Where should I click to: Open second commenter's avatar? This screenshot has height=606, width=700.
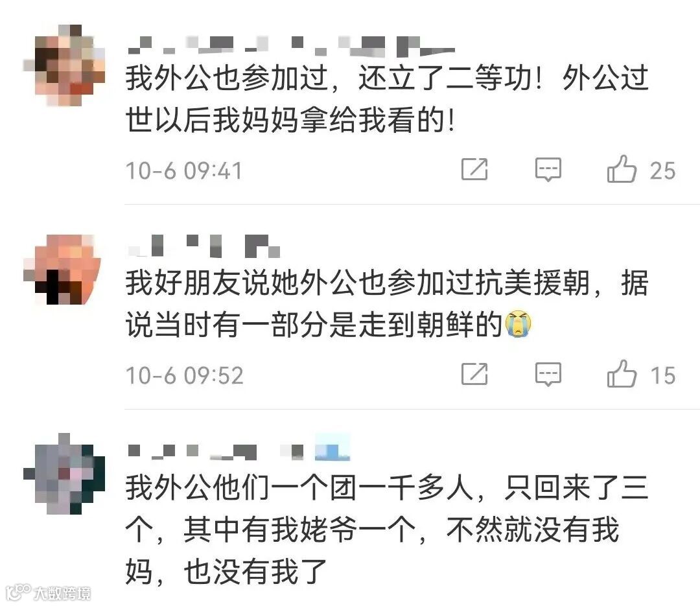click(x=62, y=270)
